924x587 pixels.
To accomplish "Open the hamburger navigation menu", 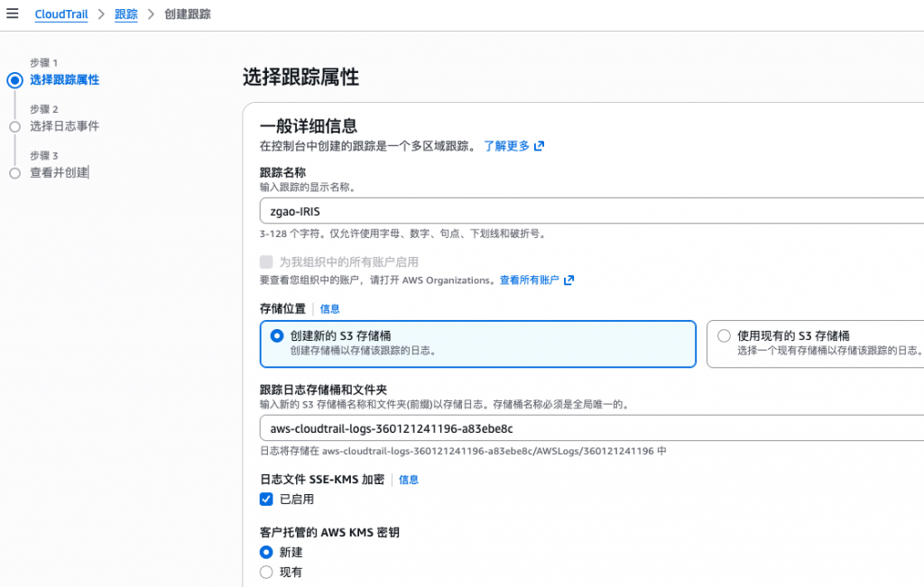I will click(12, 14).
